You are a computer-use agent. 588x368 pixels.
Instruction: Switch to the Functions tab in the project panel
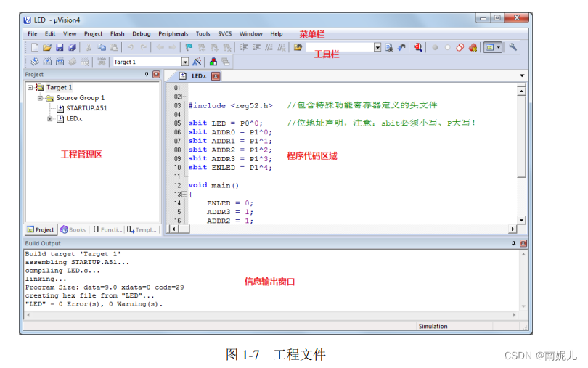[107, 229]
